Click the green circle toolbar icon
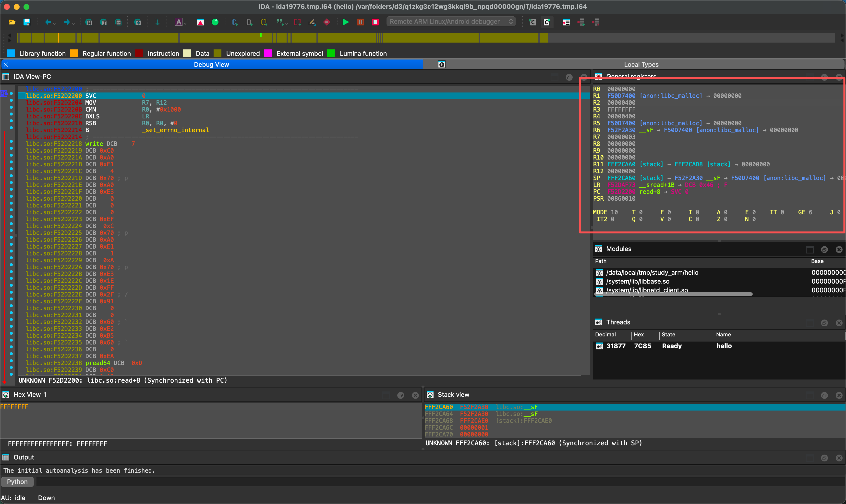The height and width of the screenshot is (504, 846). tap(215, 22)
